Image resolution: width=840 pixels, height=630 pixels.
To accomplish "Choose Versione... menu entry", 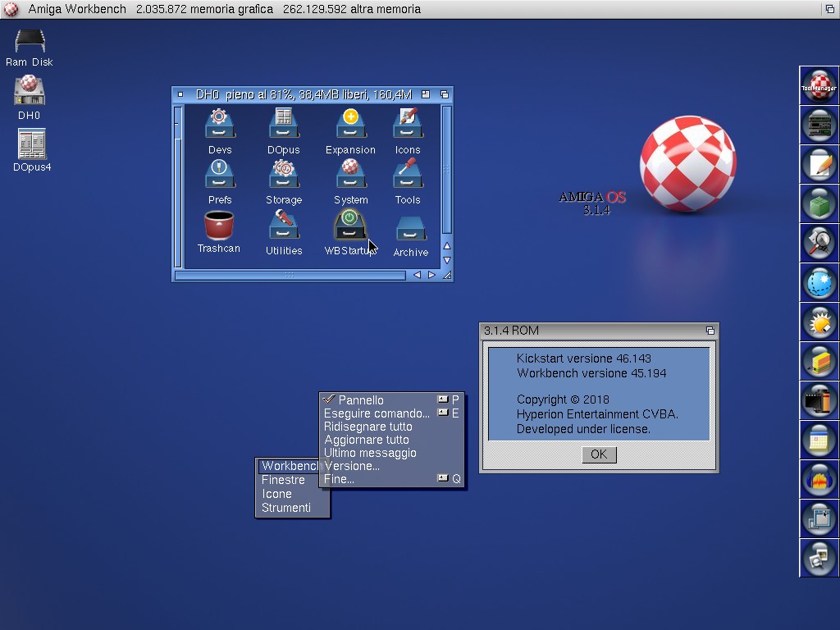I will click(x=391, y=466).
